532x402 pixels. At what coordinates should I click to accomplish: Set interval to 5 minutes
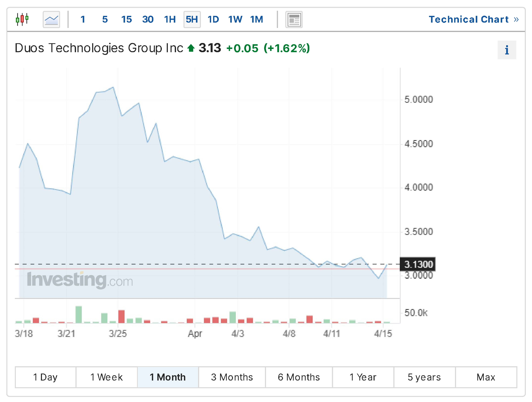[x=105, y=19]
